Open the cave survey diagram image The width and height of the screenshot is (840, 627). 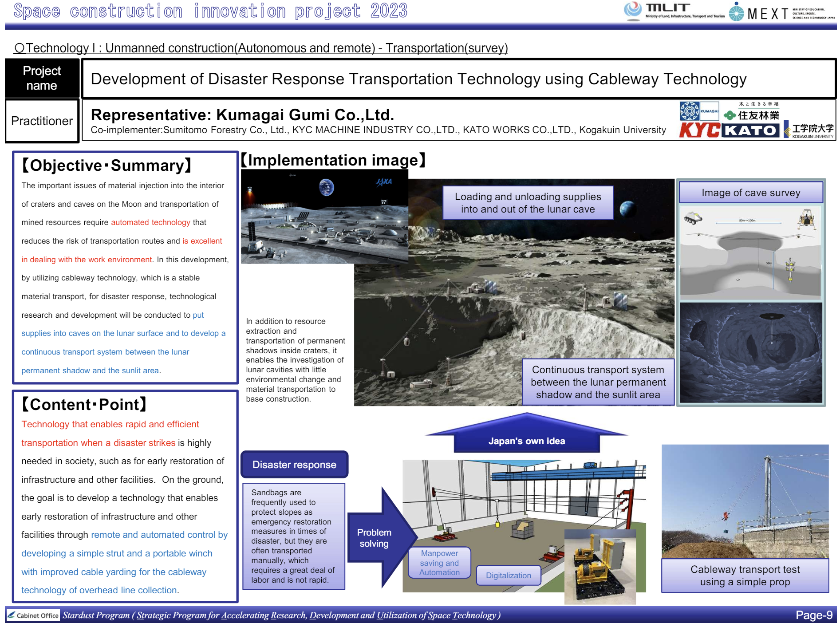tap(751, 252)
